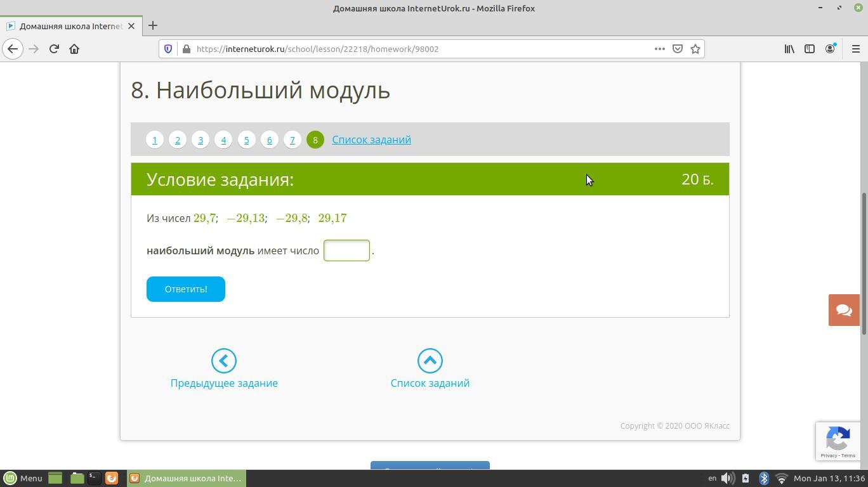Show tracking protection shield info
The width and height of the screenshot is (868, 487).
pyautogui.click(x=168, y=49)
